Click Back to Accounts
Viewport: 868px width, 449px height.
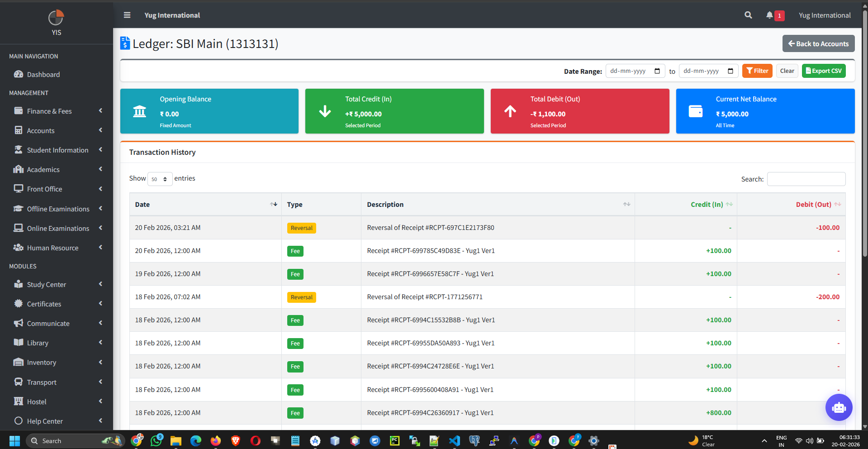818,43
